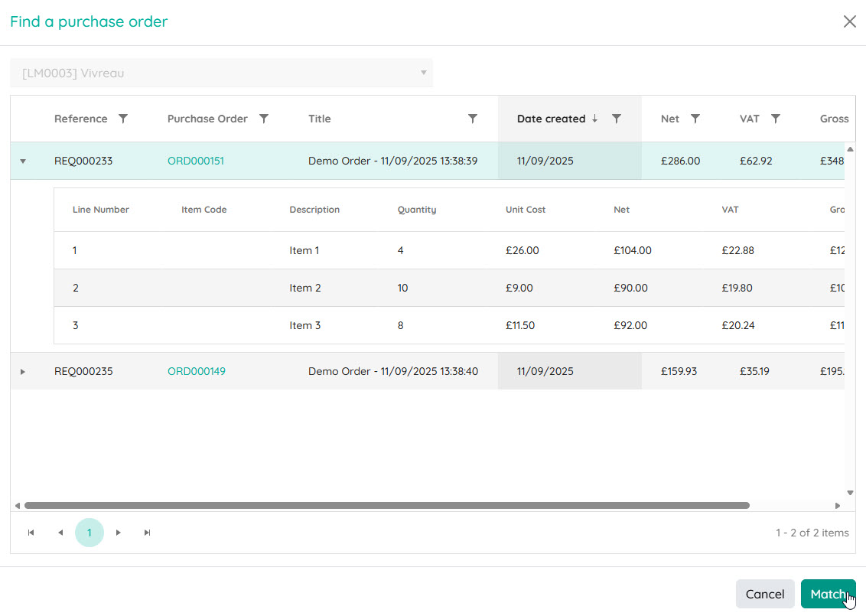Image resolution: width=866 pixels, height=616 pixels.
Task: Click the horizontal scrollbar thumb
Action: click(x=386, y=506)
